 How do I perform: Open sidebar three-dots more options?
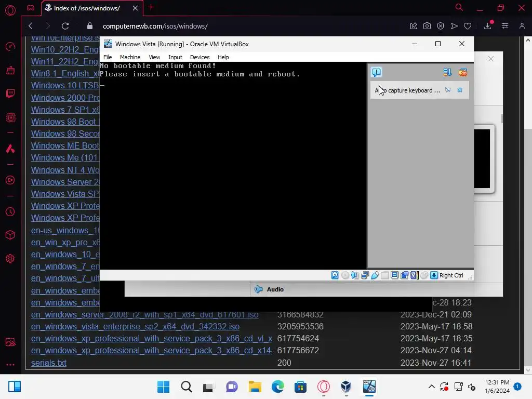(10, 365)
